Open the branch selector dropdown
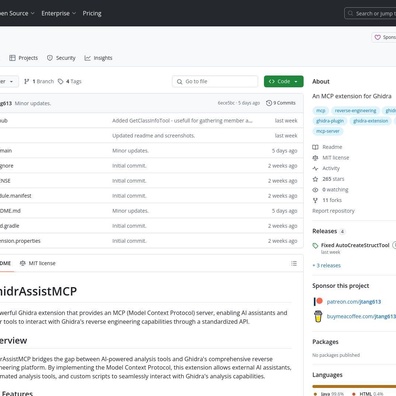Screen dimensions: 396x396 (x=8, y=81)
